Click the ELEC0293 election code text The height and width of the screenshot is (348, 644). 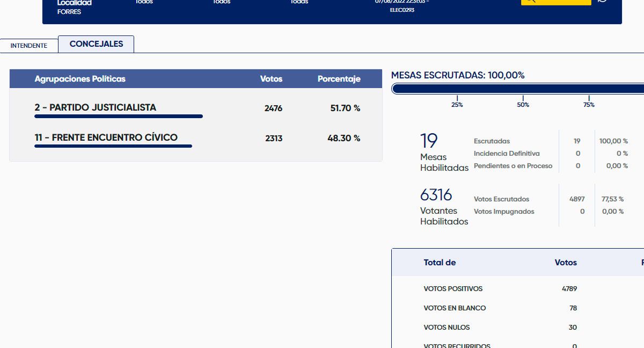point(402,10)
